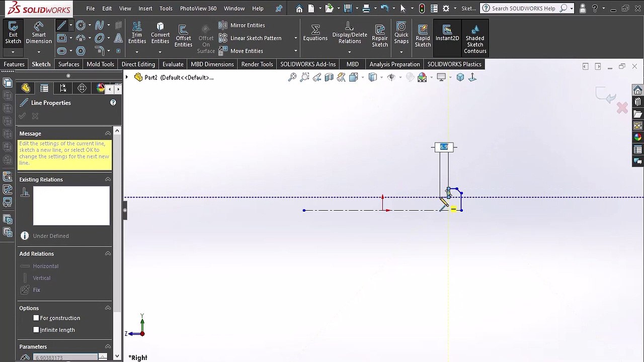Open SOLIDWORKS Options gear
This screenshot has height=362, width=644.
[x=446, y=9]
